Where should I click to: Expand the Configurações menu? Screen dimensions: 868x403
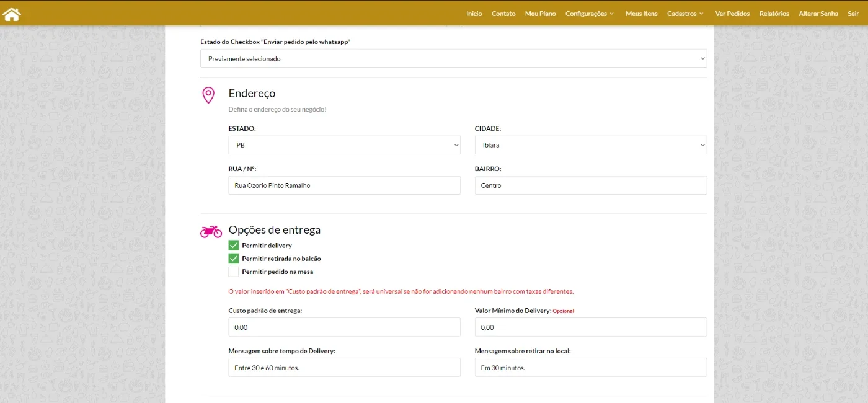click(589, 14)
